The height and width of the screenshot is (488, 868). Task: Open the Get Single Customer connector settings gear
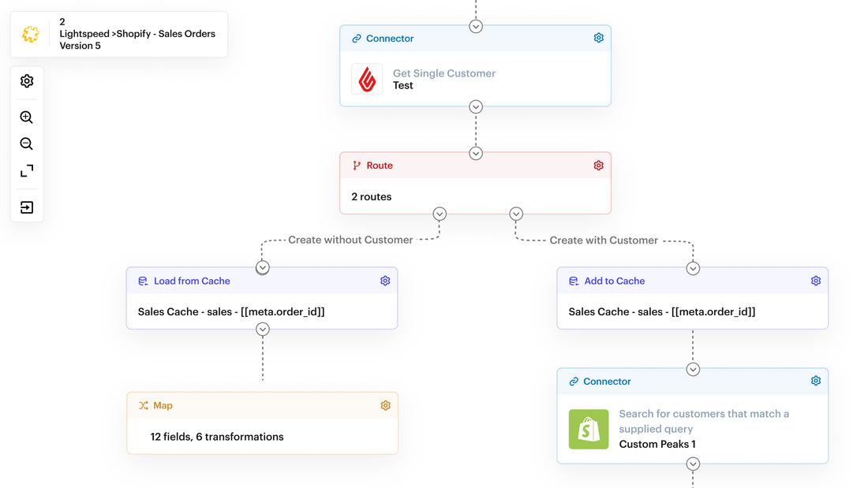[598, 37]
